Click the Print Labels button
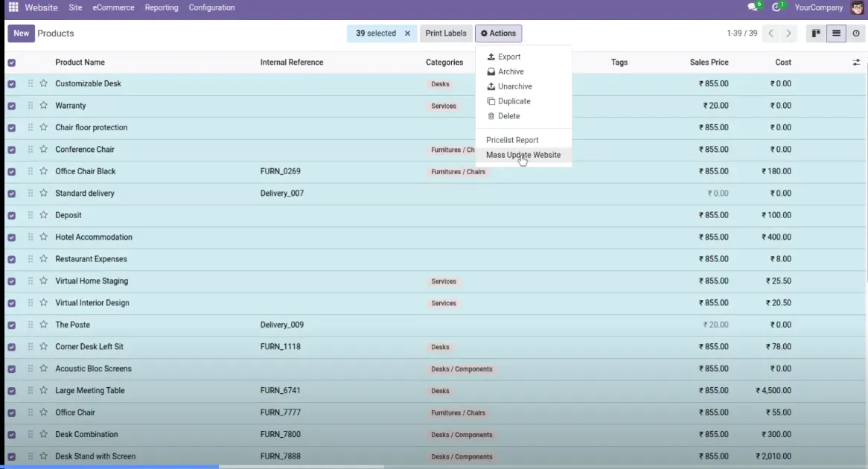This screenshot has height=469, width=868. click(x=446, y=33)
